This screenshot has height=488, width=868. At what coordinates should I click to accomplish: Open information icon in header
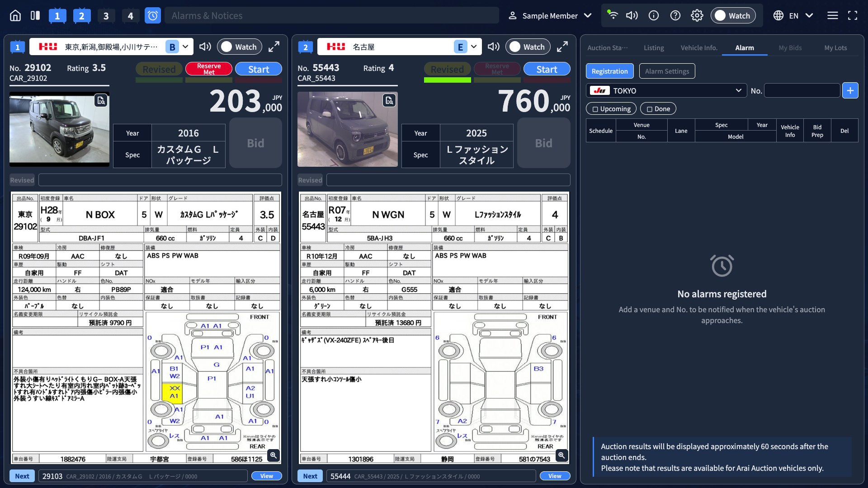click(654, 15)
